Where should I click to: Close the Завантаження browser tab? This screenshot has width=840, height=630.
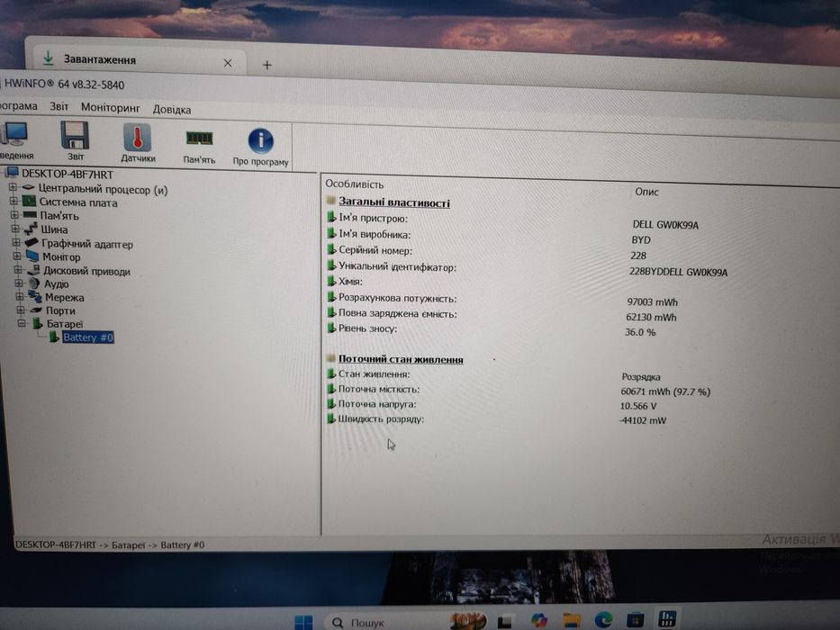(x=228, y=63)
